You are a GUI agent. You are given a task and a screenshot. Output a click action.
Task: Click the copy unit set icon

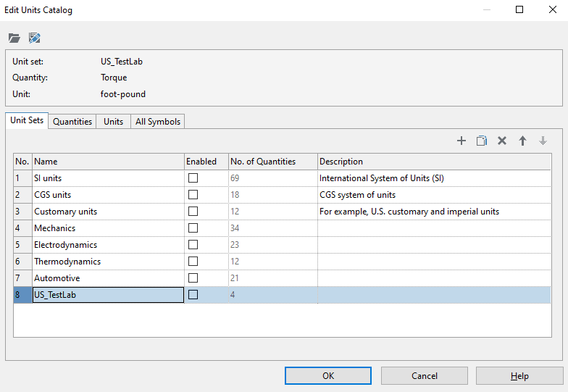(481, 141)
